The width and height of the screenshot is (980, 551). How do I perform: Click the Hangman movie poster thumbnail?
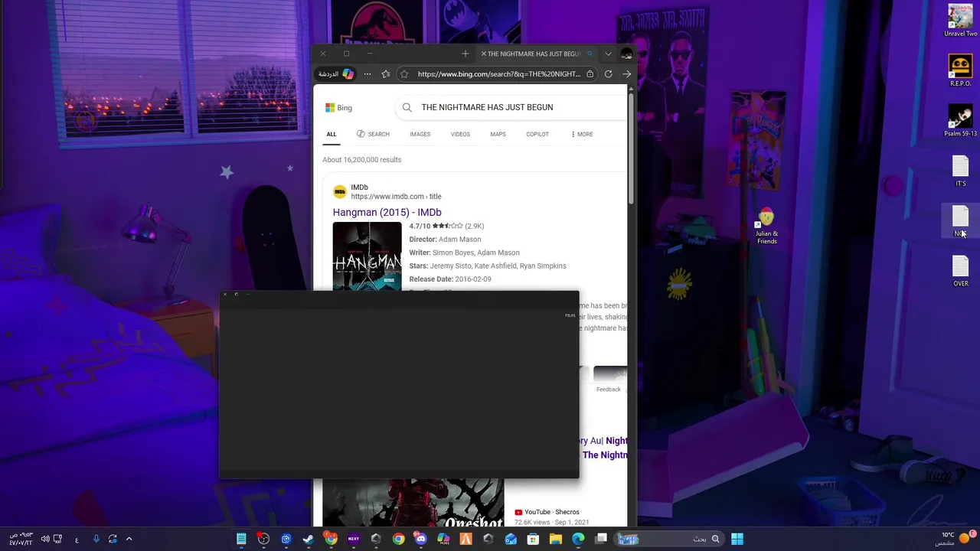[367, 256]
